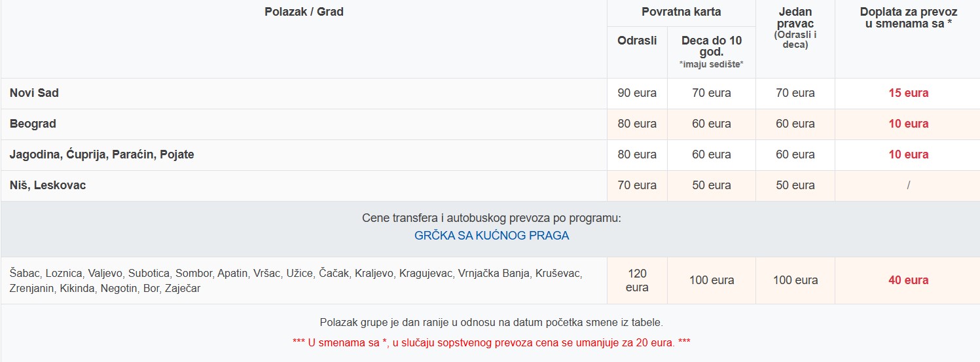Image resolution: width=980 pixels, height=362 pixels.
Task: Click the 90 eura adult price for Novi Sad
Action: tap(637, 93)
